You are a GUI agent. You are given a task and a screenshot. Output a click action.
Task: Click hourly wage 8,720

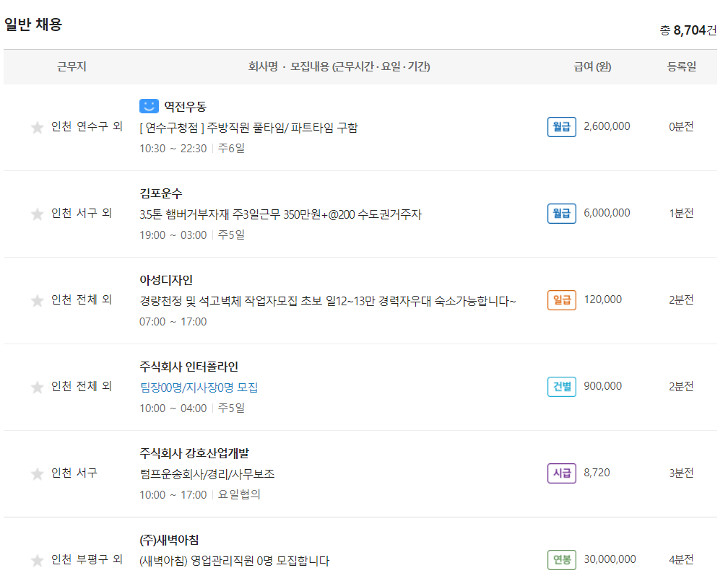(597, 473)
